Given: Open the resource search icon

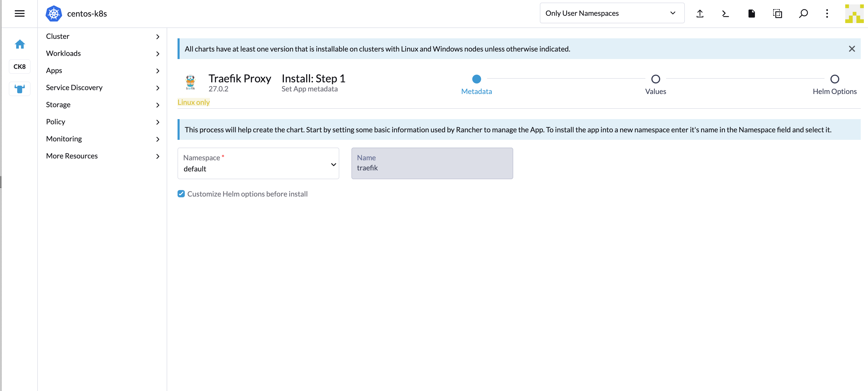Looking at the screenshot, I should pos(803,13).
